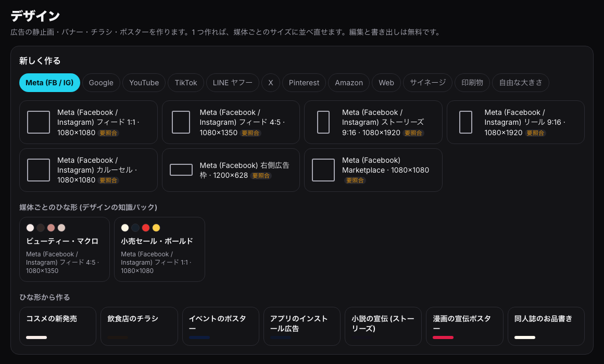Click the pink swatch in ビューティー・マクロ
604x364 pixels.
point(51,228)
